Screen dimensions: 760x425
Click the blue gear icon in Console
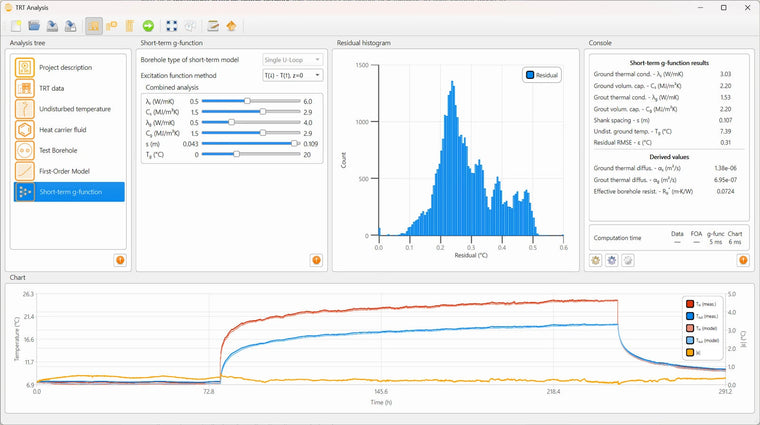tap(612, 260)
